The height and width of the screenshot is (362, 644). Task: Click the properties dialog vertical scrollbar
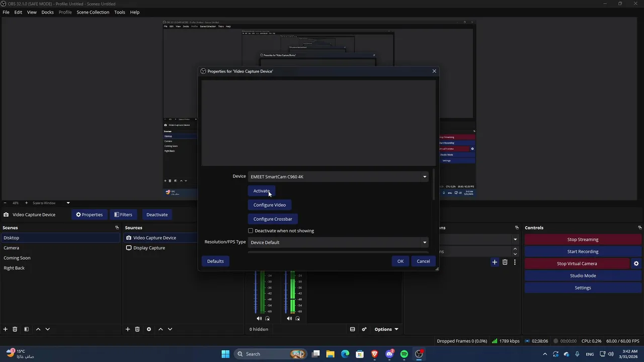click(x=433, y=185)
